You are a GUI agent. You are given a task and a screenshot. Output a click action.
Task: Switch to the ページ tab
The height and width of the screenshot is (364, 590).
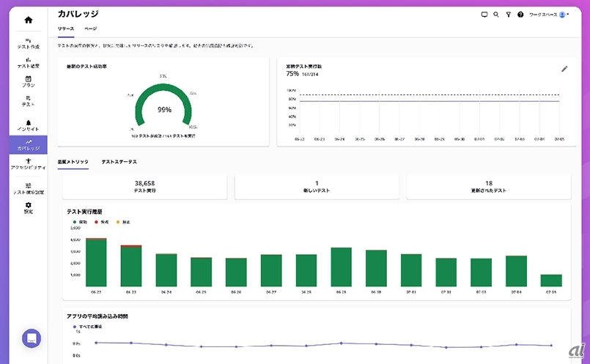[x=90, y=29]
